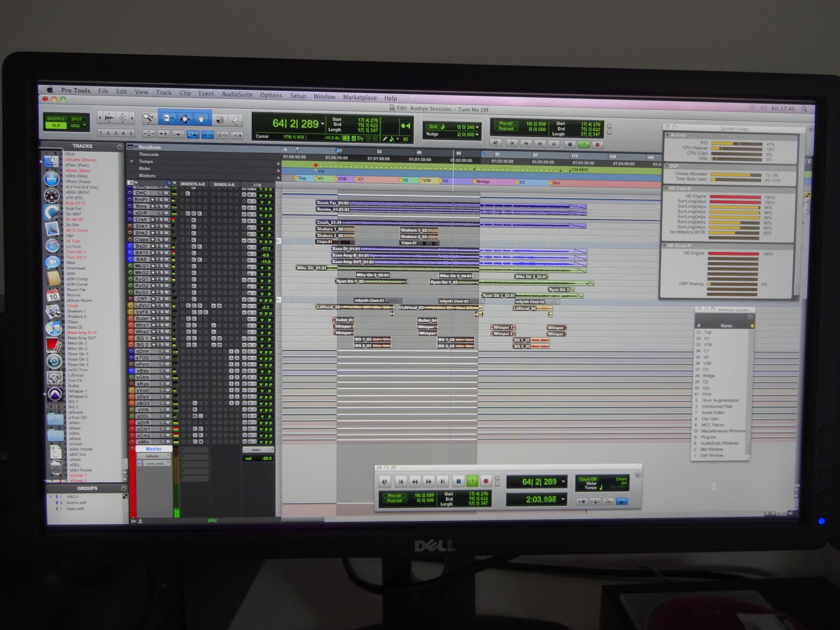This screenshot has height=630, width=840.
Task: Arm Record in the floating Transport window
Action: (486, 481)
